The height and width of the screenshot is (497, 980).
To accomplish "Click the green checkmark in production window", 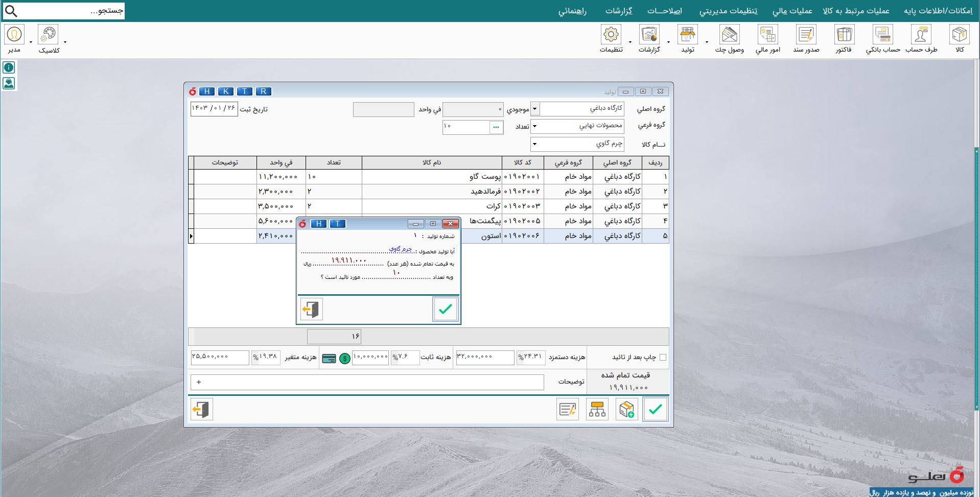I will (656, 409).
